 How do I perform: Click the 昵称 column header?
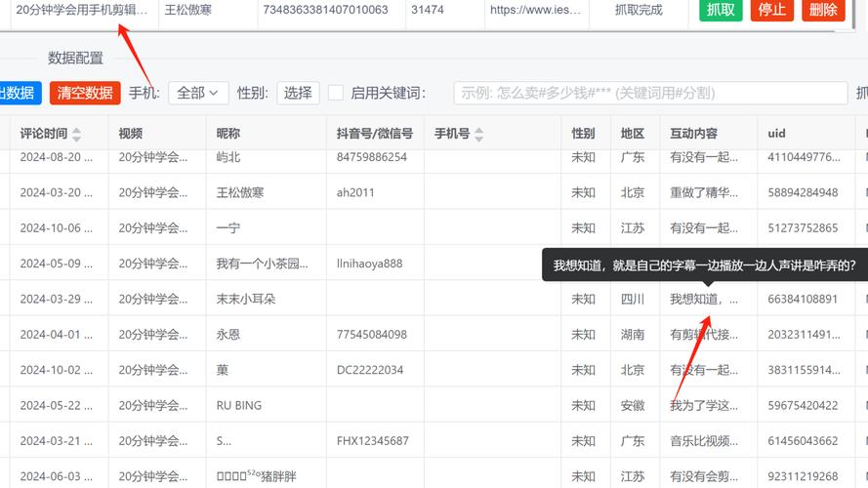coord(228,134)
